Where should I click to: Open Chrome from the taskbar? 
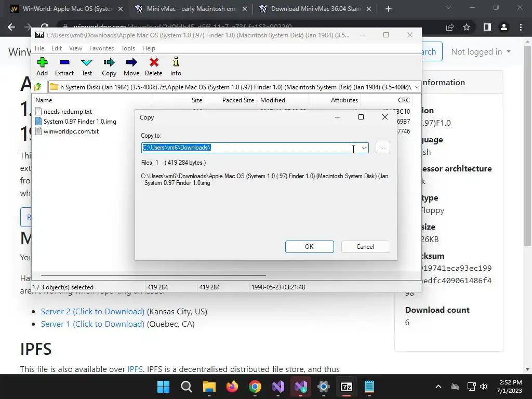coord(255,387)
